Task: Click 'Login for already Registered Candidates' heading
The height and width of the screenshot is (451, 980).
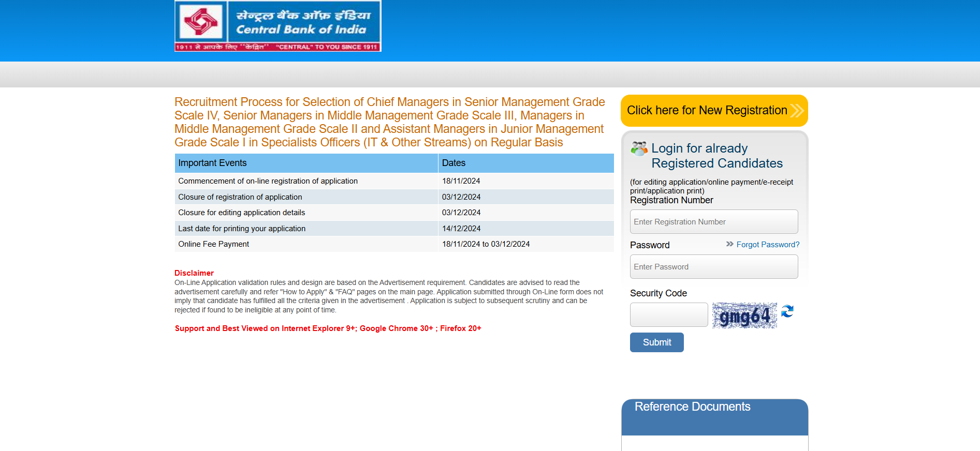Action: point(717,156)
